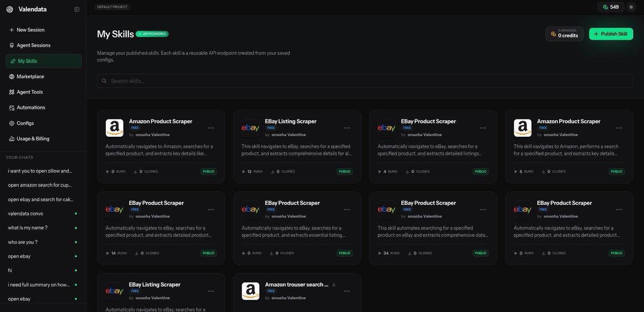Open the Amazon Product Scraper card with 6 runs

569,146
